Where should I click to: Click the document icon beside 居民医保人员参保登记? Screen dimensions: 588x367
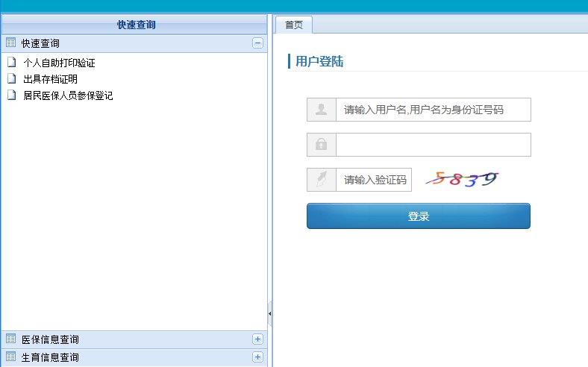[12, 95]
